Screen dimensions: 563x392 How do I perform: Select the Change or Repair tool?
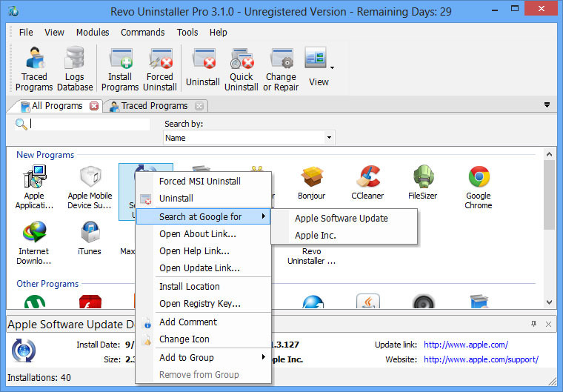click(x=281, y=67)
